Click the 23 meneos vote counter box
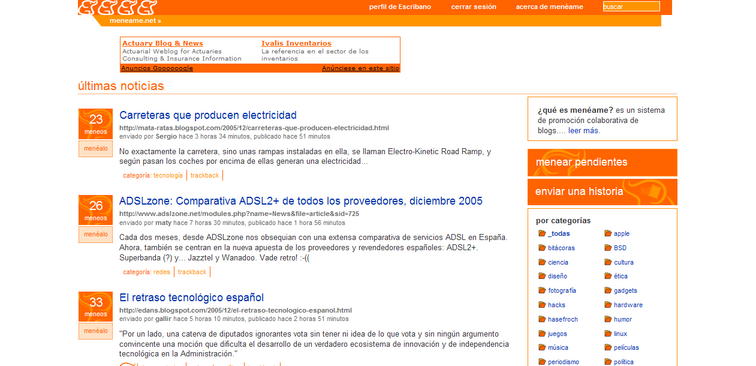This screenshot has width=756, height=366. pos(95,124)
